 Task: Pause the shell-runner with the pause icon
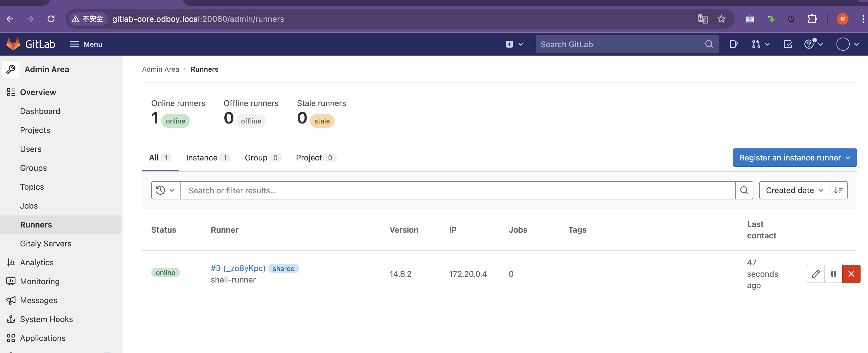tap(833, 274)
